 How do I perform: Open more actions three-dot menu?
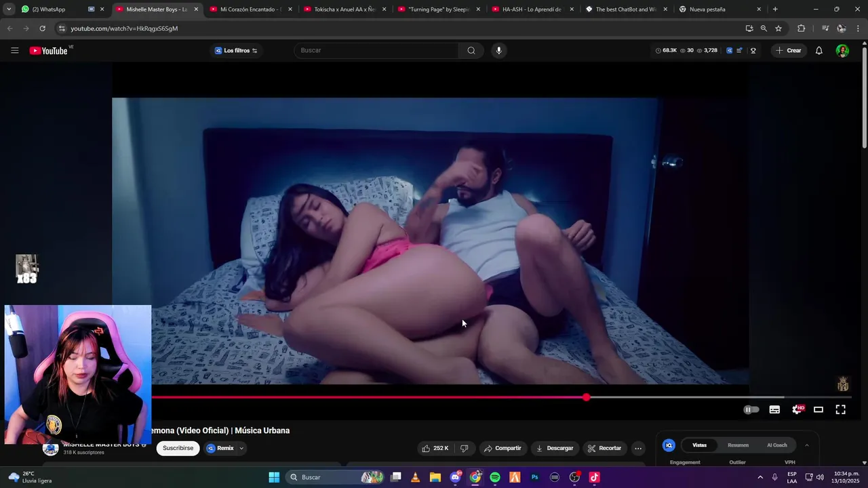click(637, 448)
